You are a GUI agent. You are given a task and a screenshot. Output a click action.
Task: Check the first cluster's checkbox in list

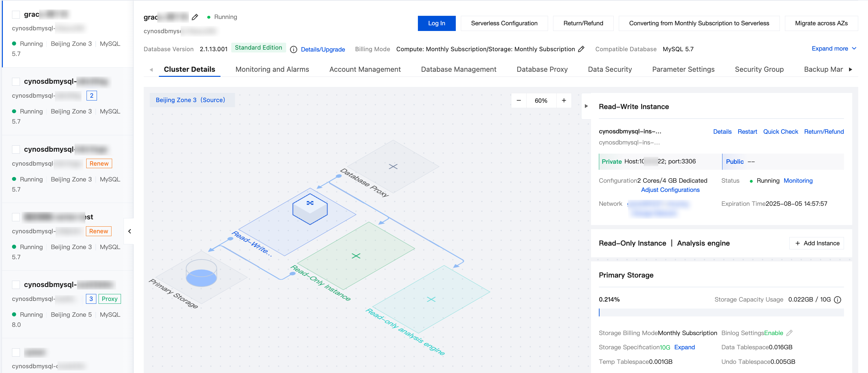(x=15, y=15)
